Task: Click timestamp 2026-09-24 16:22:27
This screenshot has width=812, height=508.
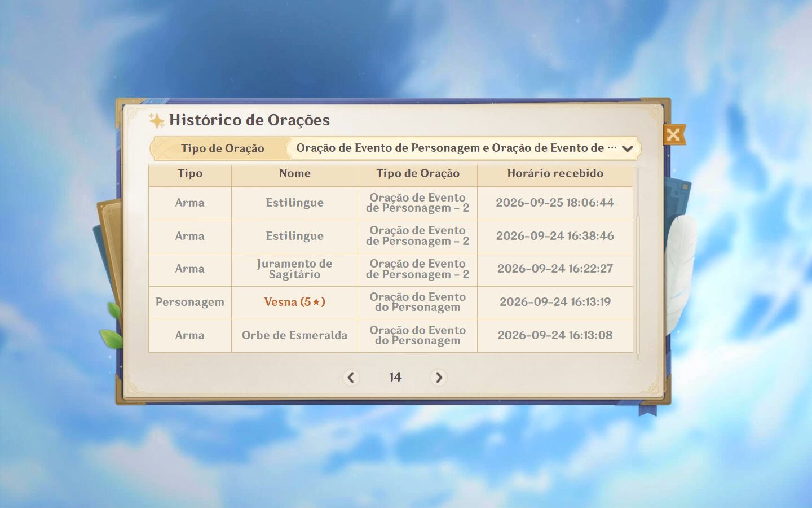Action: pyautogui.click(x=555, y=269)
